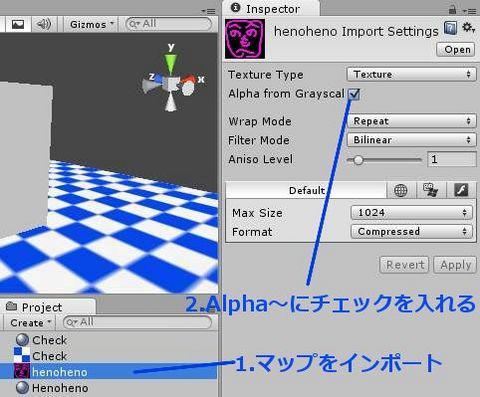The image size is (480, 397).
Task: Open the Texture Type dropdown
Action: (411, 74)
